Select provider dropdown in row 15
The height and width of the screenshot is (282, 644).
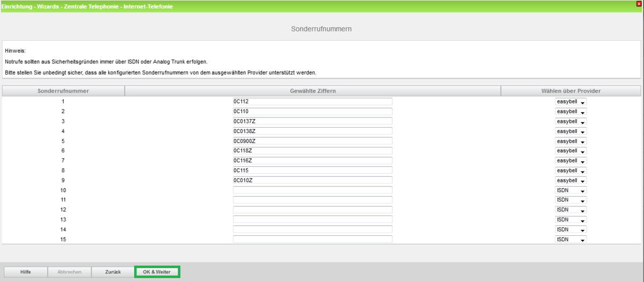pyautogui.click(x=570, y=239)
